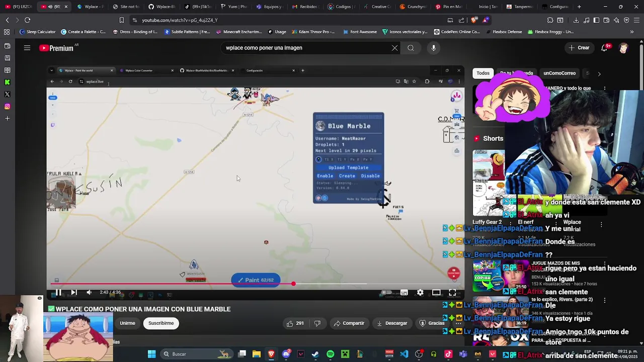Viewport: 644px width, 362px height.
Task: Open Visual Studio Code from taskbar
Action: (404, 354)
